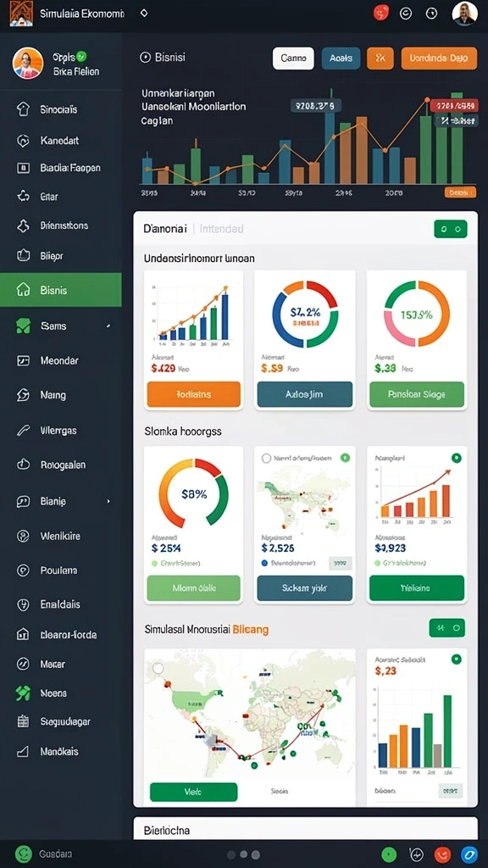Click the 58% gauge progress ring
488x868 pixels.
[x=193, y=492]
